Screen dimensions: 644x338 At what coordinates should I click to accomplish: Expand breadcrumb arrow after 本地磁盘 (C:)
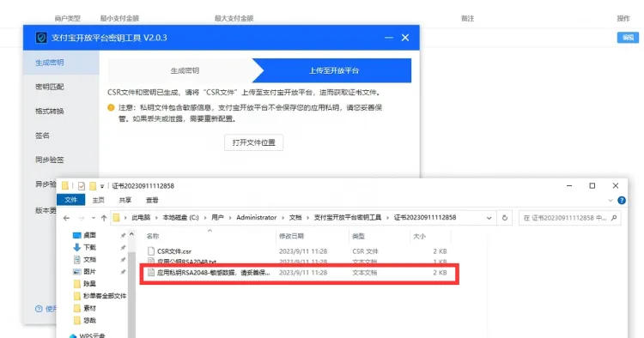205,218
